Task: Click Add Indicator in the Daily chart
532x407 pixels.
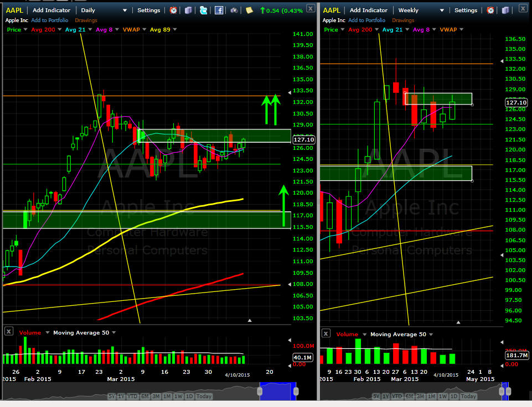Action: click(51, 10)
